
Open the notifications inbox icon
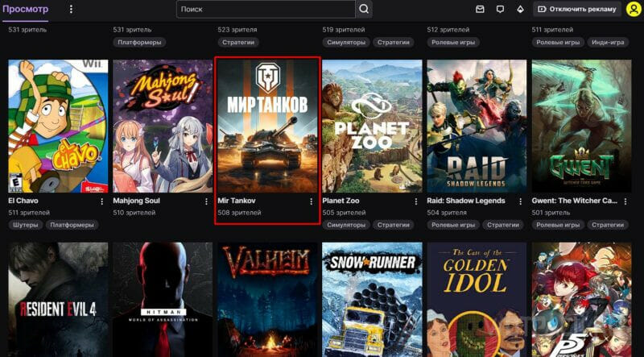pos(481,9)
